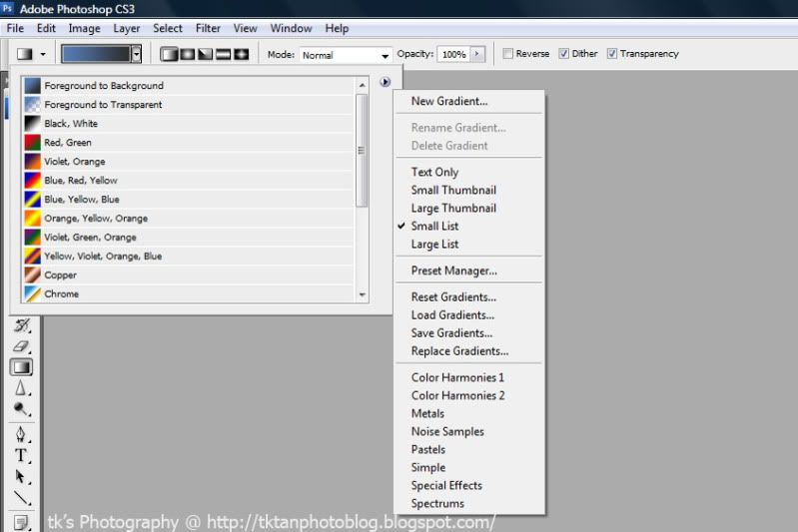
Task: Select the Notes tool in toolbox
Action: pyautogui.click(x=21, y=522)
